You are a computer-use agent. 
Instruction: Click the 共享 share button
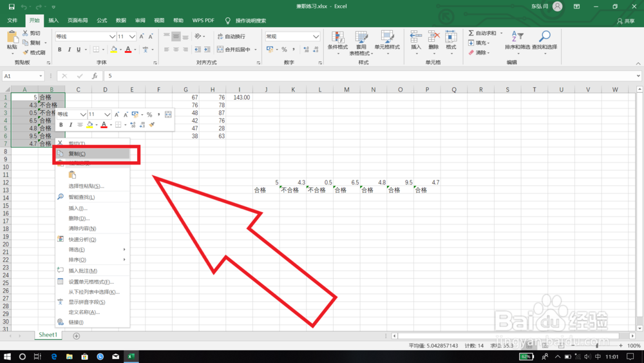pyautogui.click(x=625, y=21)
